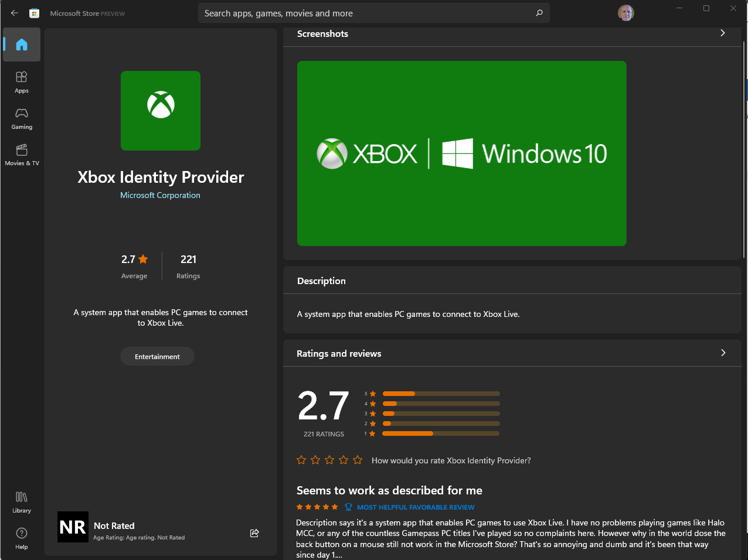Click the 221 Ratings count
This screenshot has width=748, height=560.
(x=188, y=266)
